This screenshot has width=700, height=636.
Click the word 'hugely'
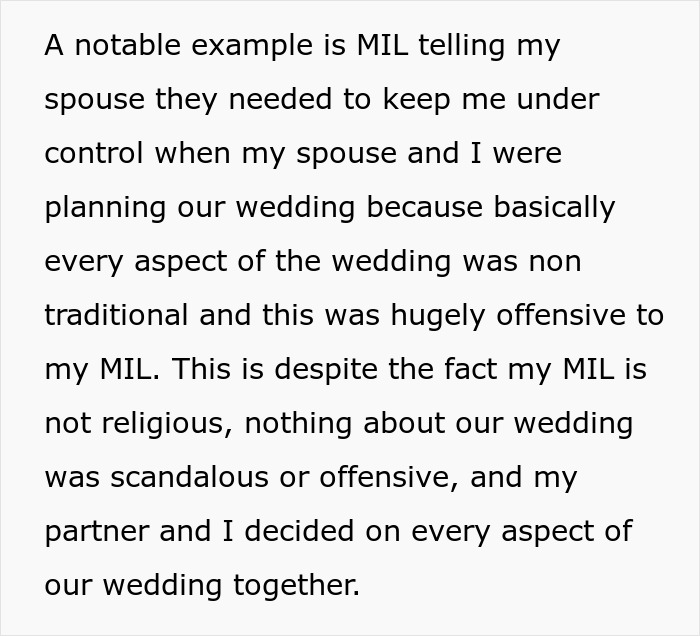(438, 316)
